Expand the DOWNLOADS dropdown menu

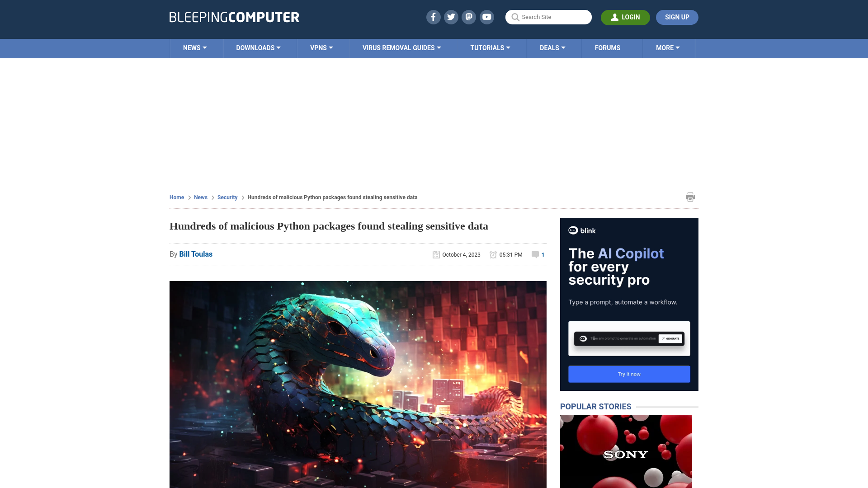click(258, 47)
